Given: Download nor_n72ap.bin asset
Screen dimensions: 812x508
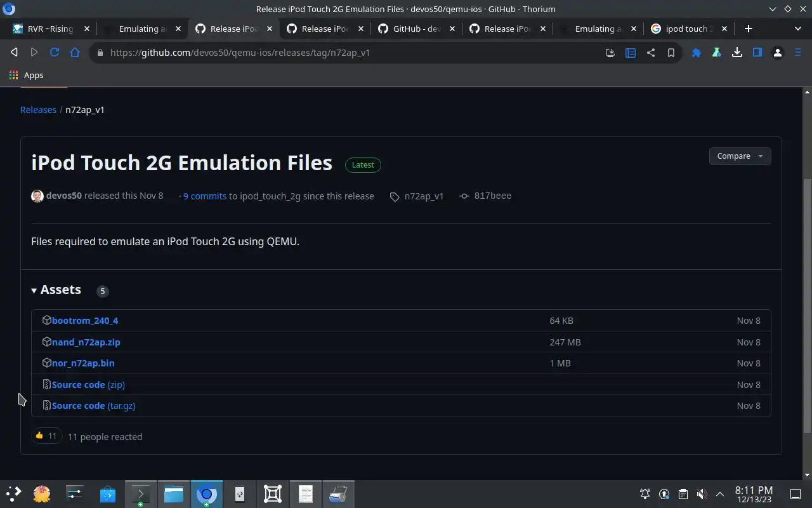Looking at the screenshot, I should point(83,363).
